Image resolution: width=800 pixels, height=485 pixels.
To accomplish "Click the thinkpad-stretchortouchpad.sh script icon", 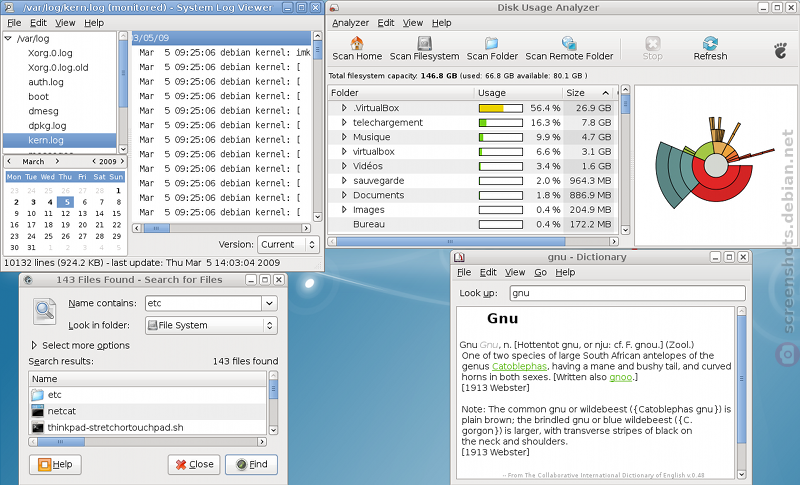I will (x=38, y=427).
